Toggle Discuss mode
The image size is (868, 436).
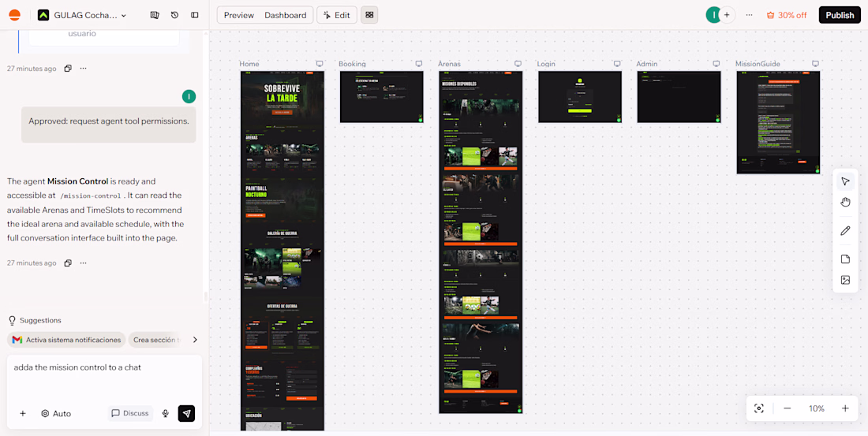pyautogui.click(x=130, y=413)
